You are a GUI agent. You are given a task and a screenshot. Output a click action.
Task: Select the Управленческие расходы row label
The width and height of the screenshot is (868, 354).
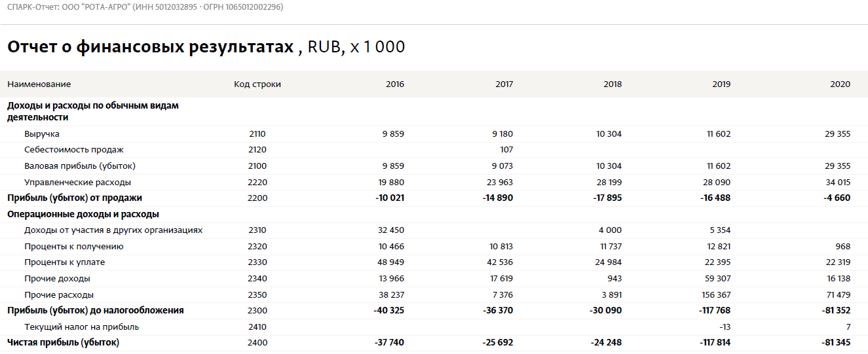point(77,182)
